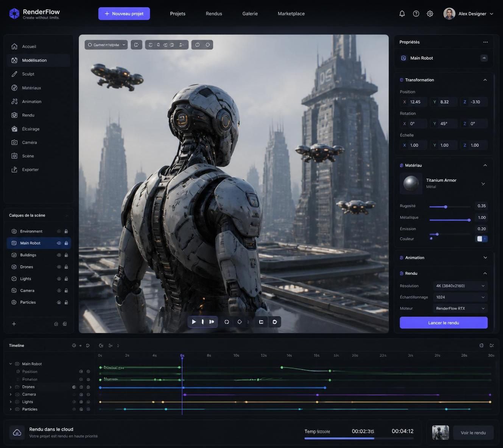Click Nouveau projet button
The image size is (503, 448).
pyautogui.click(x=124, y=14)
